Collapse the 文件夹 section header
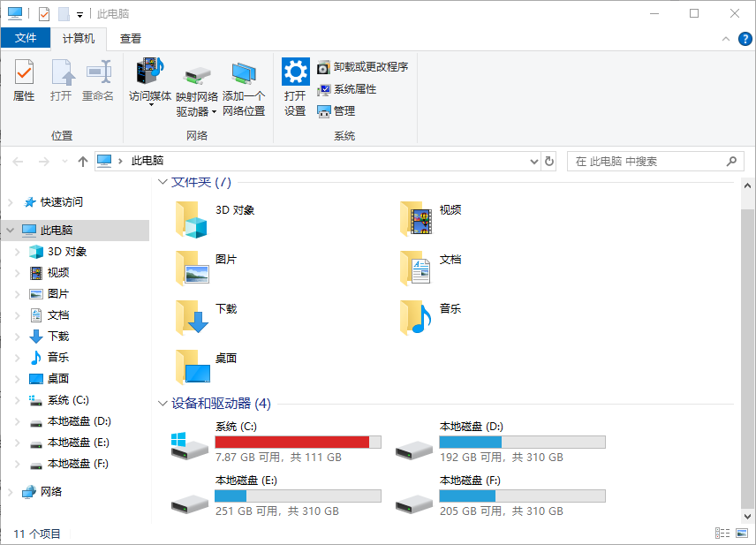Image resolution: width=756 pixels, height=545 pixels. [x=163, y=182]
